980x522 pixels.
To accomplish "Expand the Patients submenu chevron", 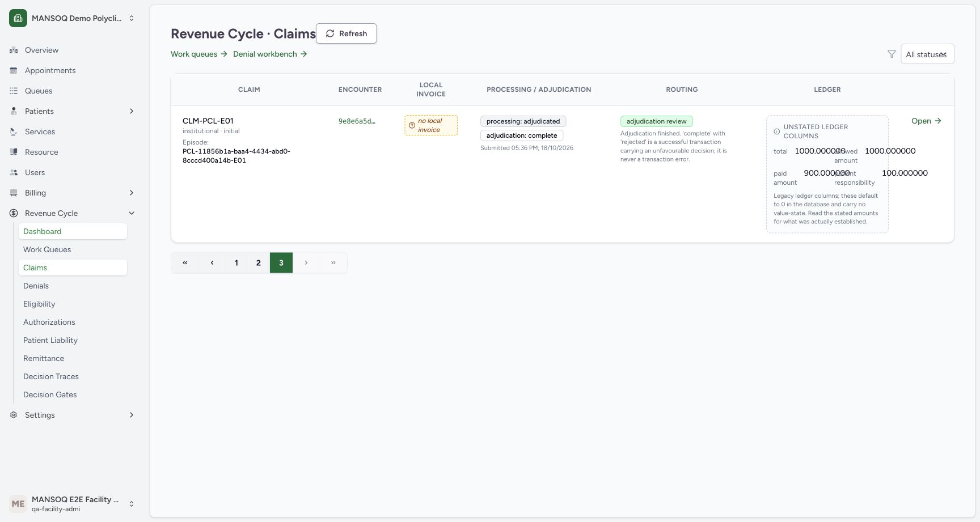I will (x=132, y=111).
